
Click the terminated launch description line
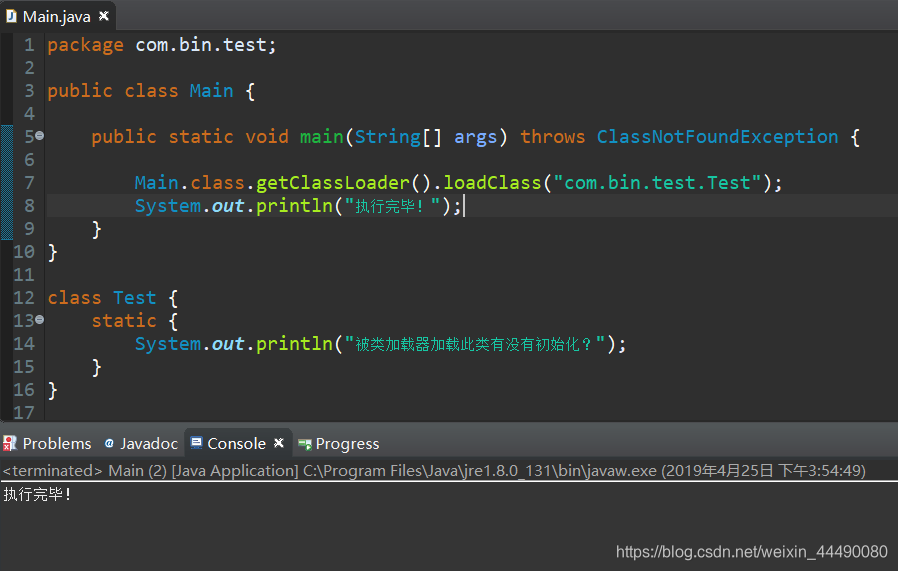coord(434,471)
